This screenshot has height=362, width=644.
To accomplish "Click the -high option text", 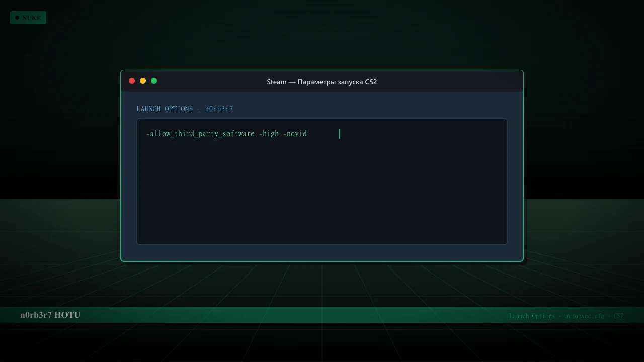I will click(x=269, y=134).
